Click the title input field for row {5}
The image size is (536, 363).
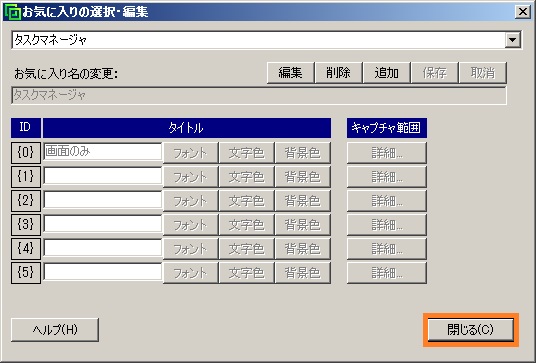(103, 272)
